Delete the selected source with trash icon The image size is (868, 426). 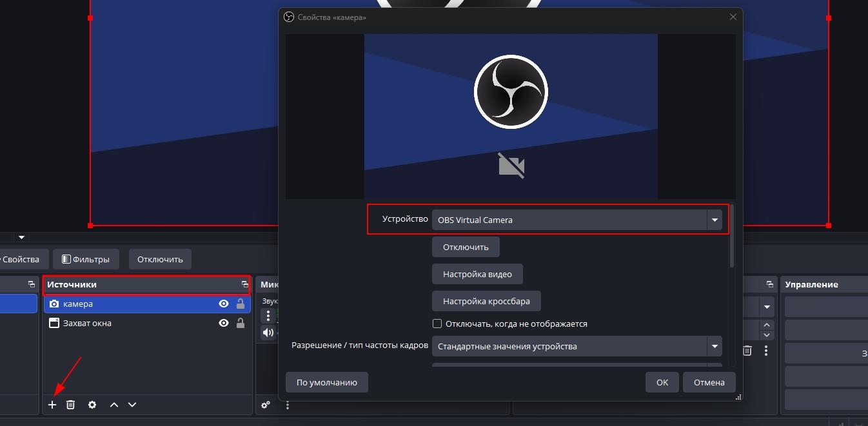[71, 405]
